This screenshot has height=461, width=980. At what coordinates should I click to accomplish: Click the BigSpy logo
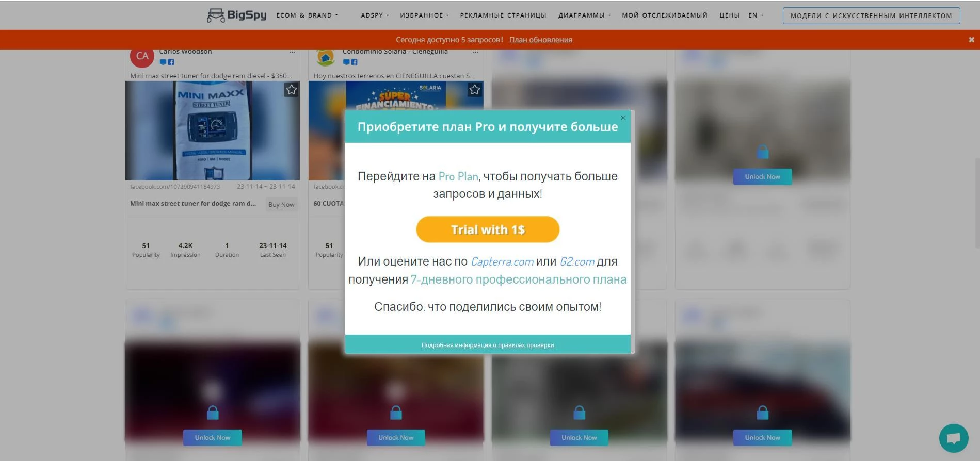pos(236,15)
